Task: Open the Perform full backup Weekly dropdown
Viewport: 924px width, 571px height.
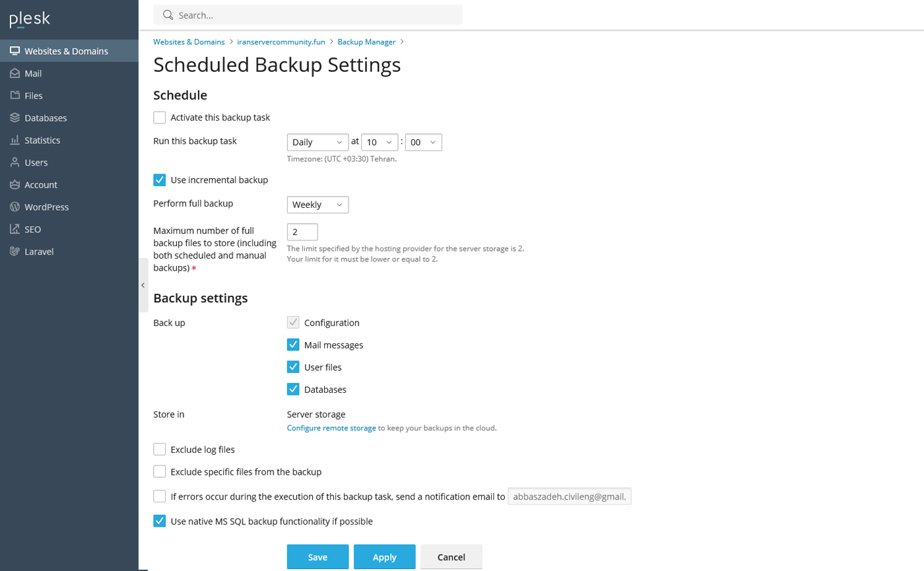Action: 317,205
